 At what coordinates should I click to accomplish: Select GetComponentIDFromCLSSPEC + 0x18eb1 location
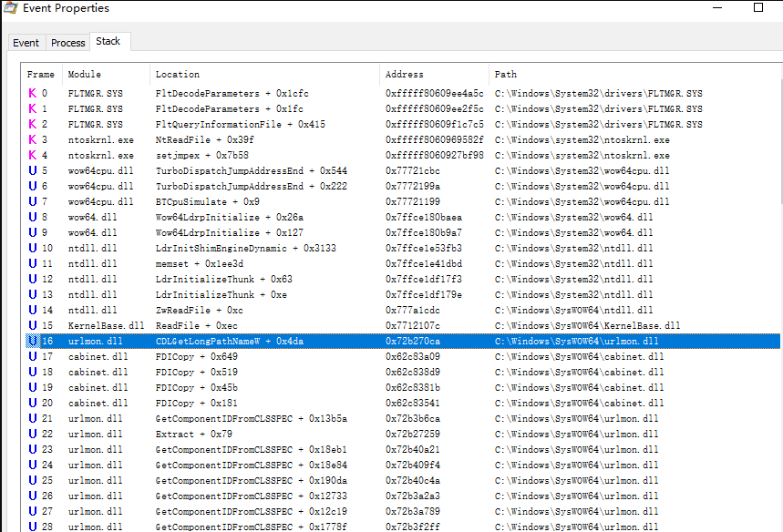[252, 449]
